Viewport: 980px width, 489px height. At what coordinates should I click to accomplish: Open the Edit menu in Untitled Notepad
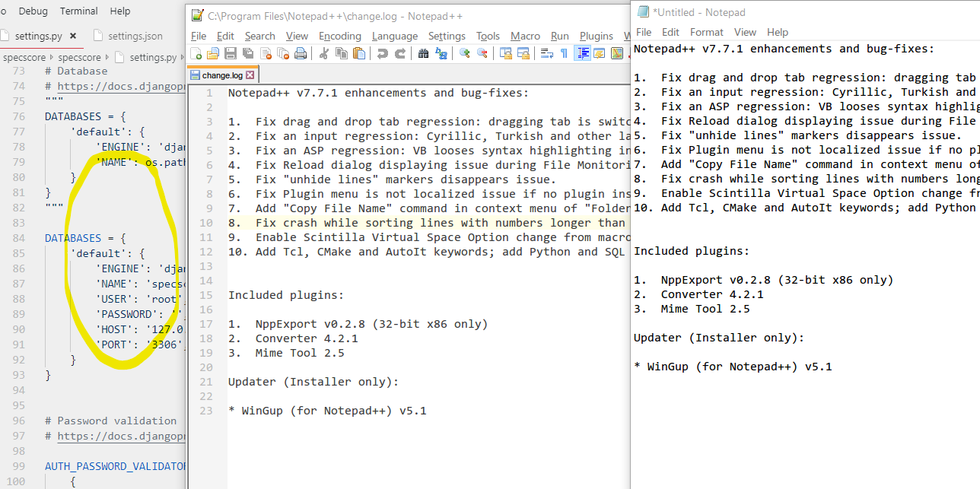pos(670,32)
